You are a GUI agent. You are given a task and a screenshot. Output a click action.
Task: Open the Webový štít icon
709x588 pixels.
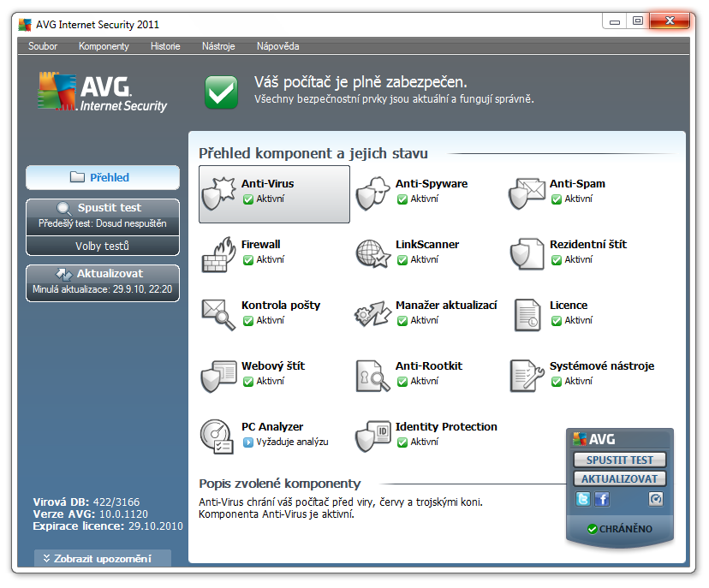(x=219, y=376)
